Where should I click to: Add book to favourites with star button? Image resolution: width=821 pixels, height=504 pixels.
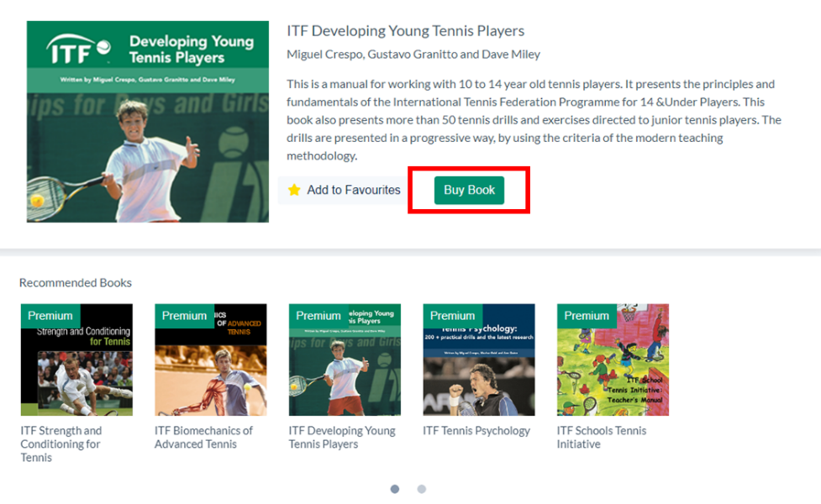tap(344, 190)
